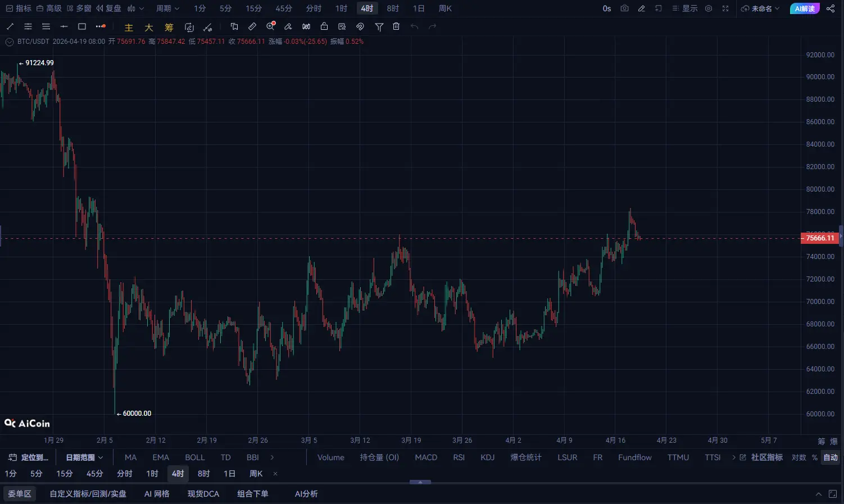844x504 pixels.
Task: Click the add-note icon next to edit pencil
Action: (659, 8)
